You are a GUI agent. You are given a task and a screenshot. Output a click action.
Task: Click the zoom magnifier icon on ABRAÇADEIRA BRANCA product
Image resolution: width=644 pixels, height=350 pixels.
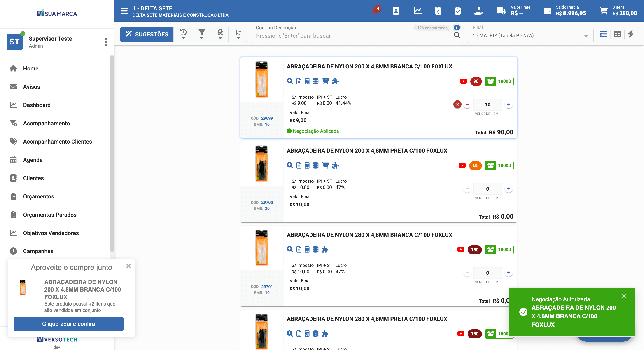[x=290, y=81]
